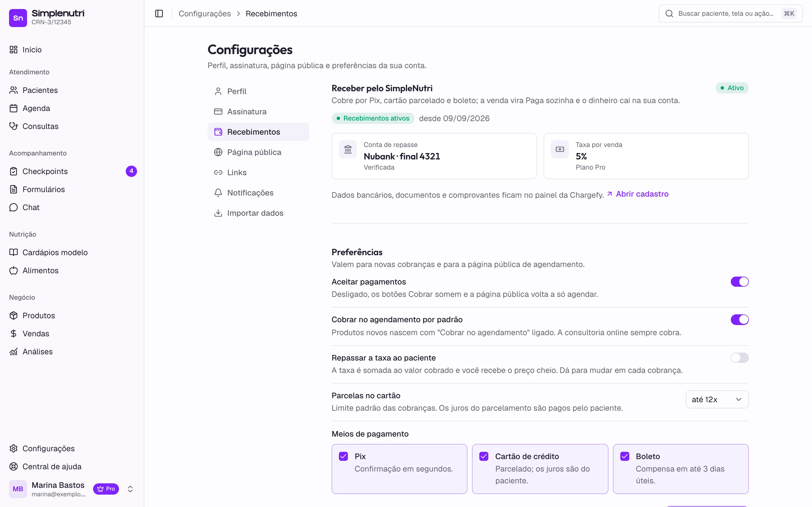Open Produtos box icon in sidebar
812x507 pixels.
pos(14,315)
